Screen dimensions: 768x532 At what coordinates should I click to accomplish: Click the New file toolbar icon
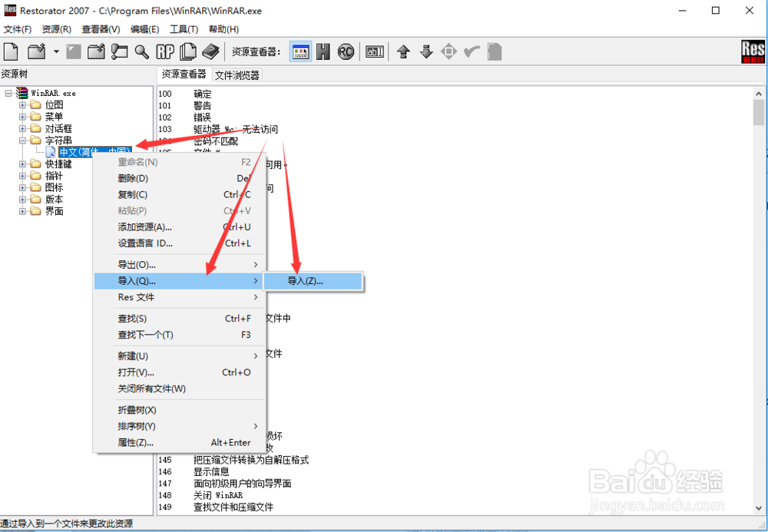tap(11, 51)
